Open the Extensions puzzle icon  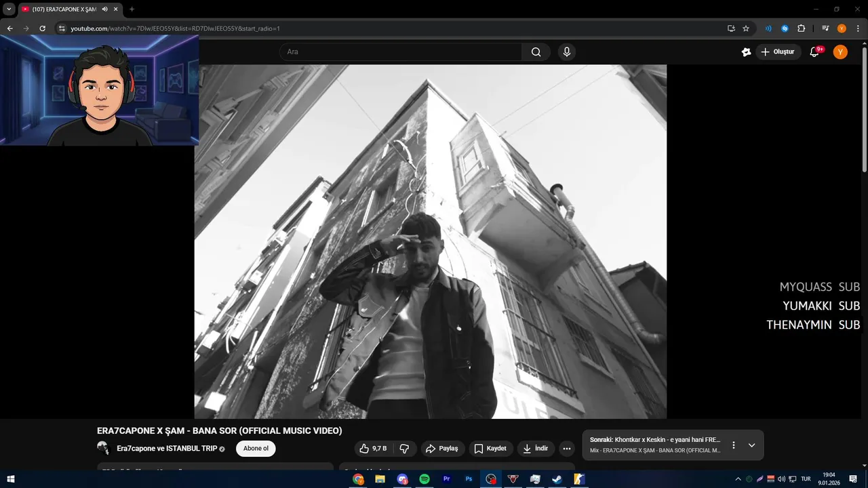802,28
